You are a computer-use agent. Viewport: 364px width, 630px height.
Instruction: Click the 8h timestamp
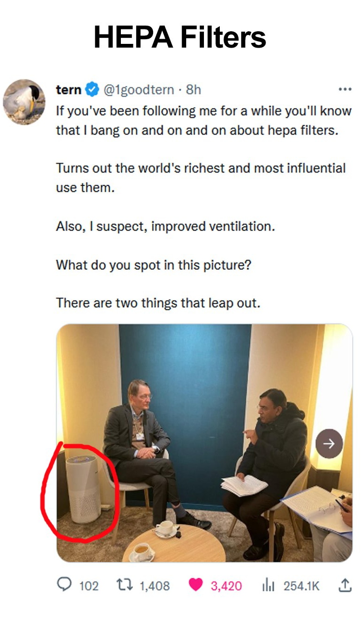tap(193, 89)
